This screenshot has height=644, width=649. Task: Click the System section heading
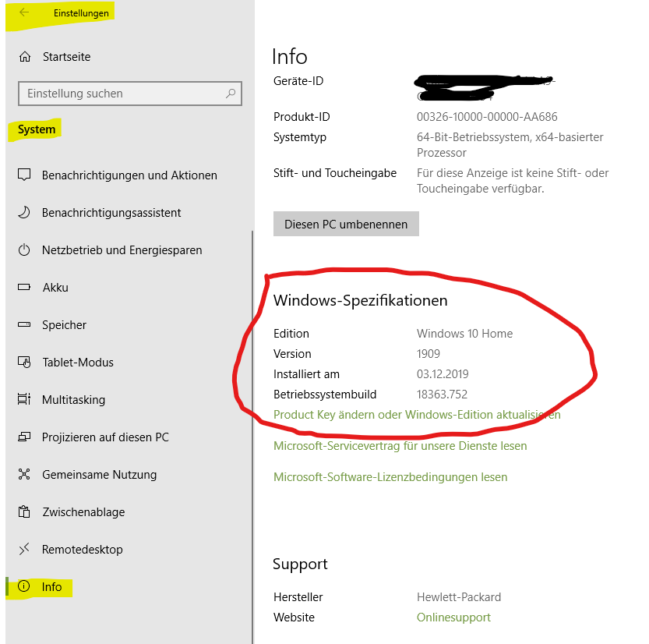[37, 129]
